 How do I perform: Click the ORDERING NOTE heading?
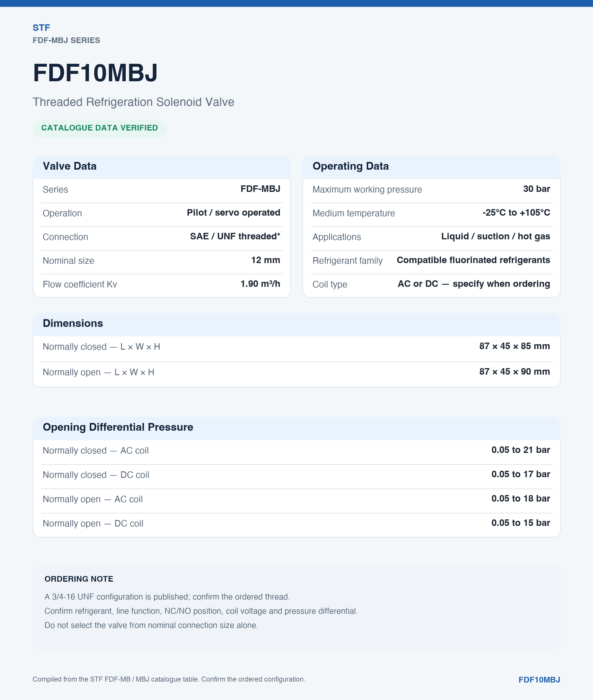click(x=79, y=579)
